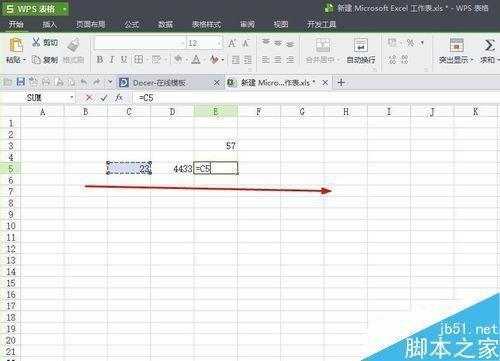Click the Save floppy disk icon
The image size is (500, 361).
tap(21, 82)
